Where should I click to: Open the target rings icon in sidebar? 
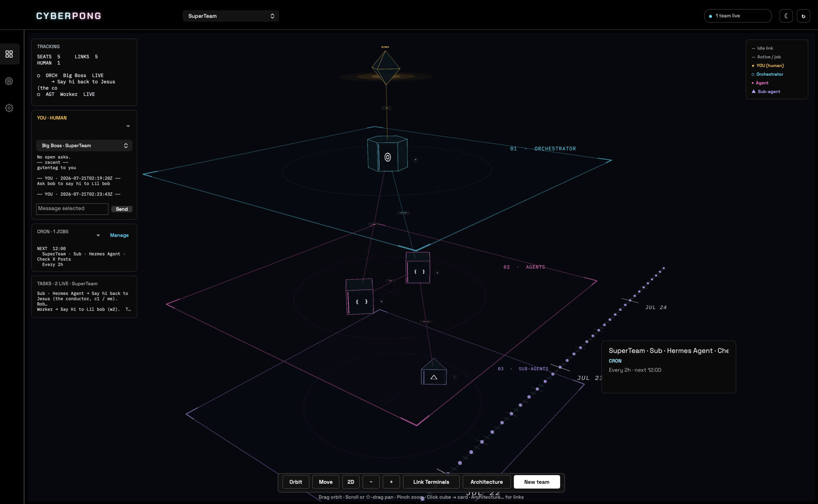9,81
